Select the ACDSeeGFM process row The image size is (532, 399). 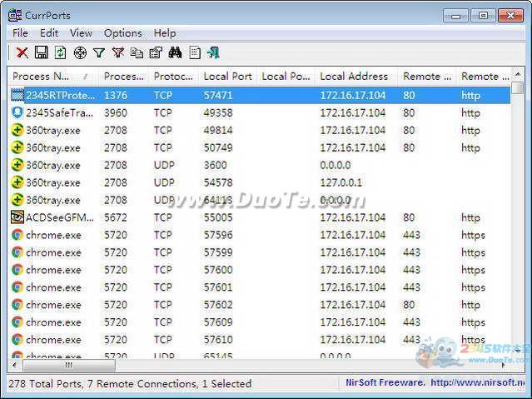[x=54, y=217]
